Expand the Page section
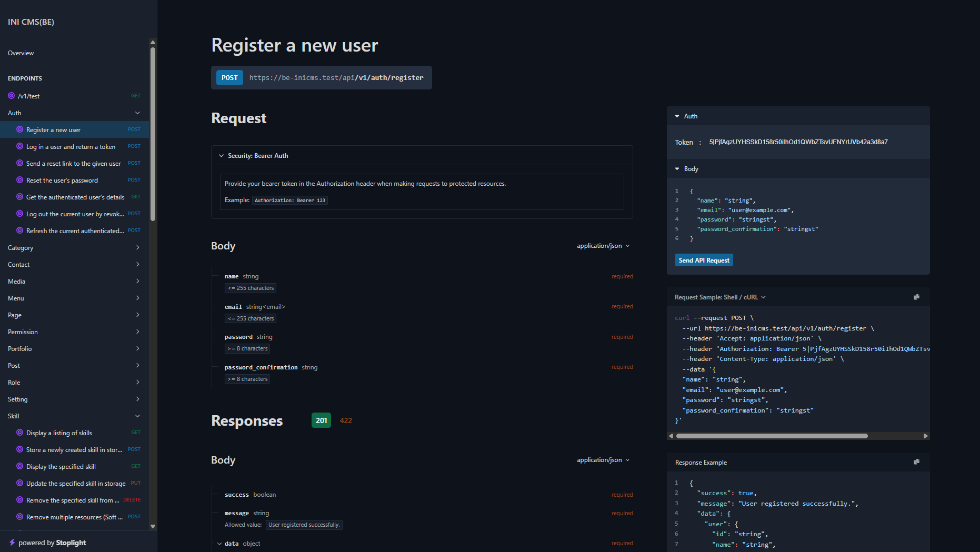The height and width of the screenshot is (552, 980). tap(137, 315)
